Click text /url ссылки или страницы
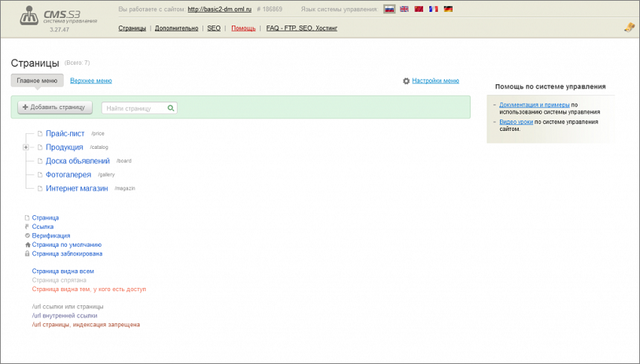The height and width of the screenshot is (364, 640). coord(68,307)
